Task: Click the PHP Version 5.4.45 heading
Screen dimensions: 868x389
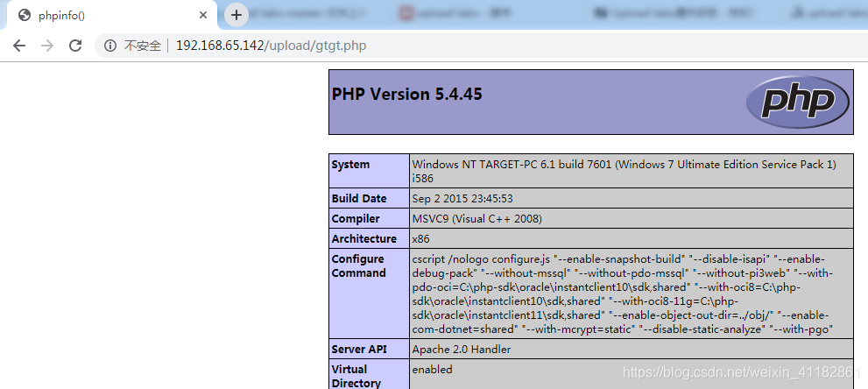Action: (407, 94)
